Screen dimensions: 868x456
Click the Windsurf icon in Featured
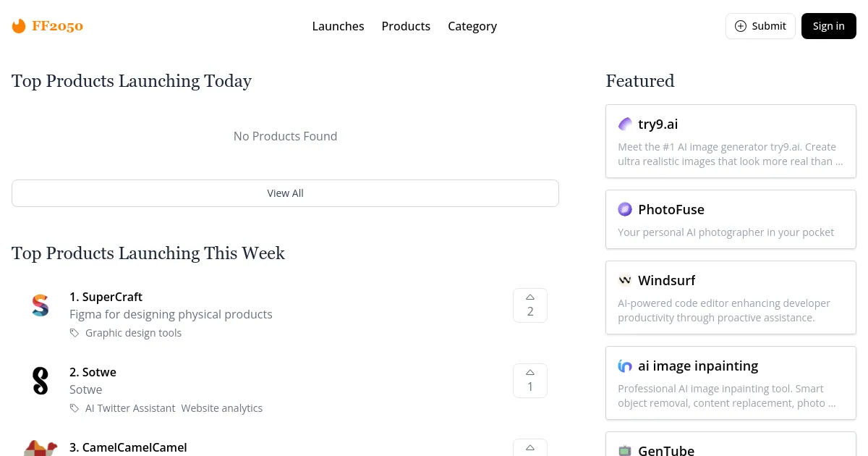(625, 281)
